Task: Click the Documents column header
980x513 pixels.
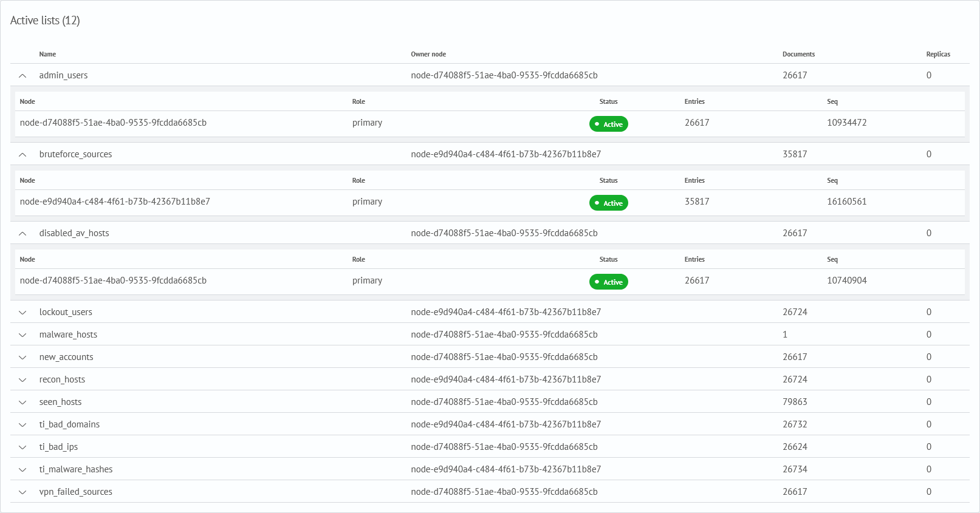Action: click(798, 54)
